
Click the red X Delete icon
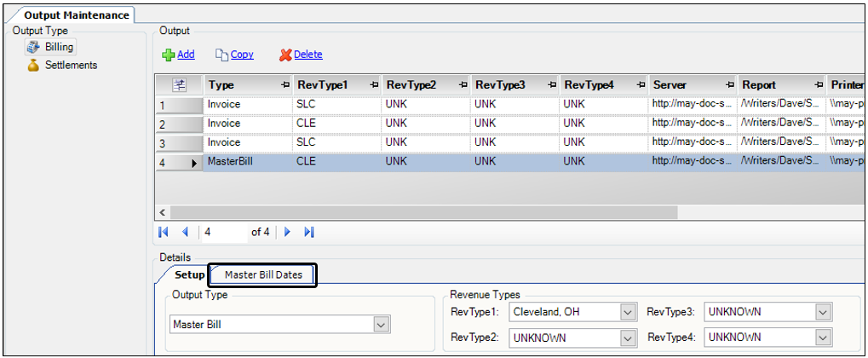285,55
